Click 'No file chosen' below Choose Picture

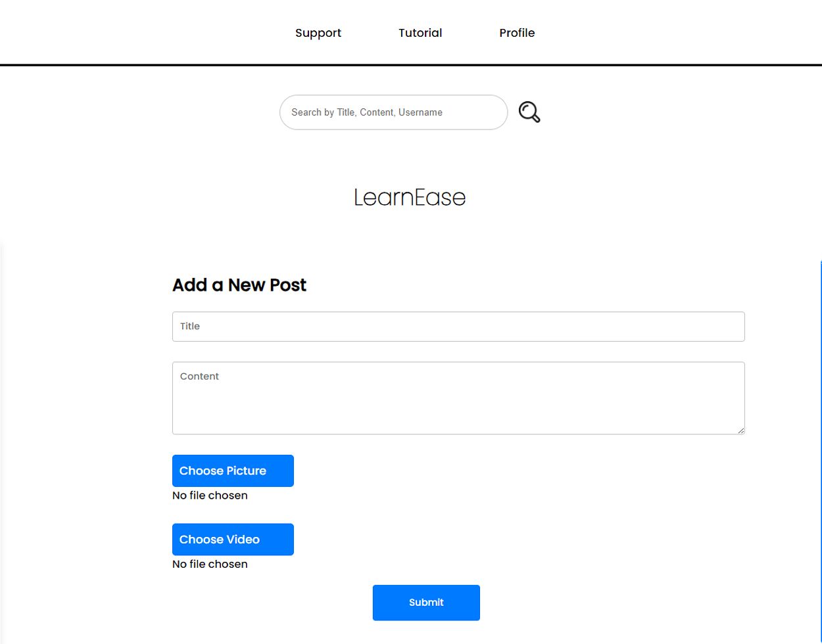(210, 495)
